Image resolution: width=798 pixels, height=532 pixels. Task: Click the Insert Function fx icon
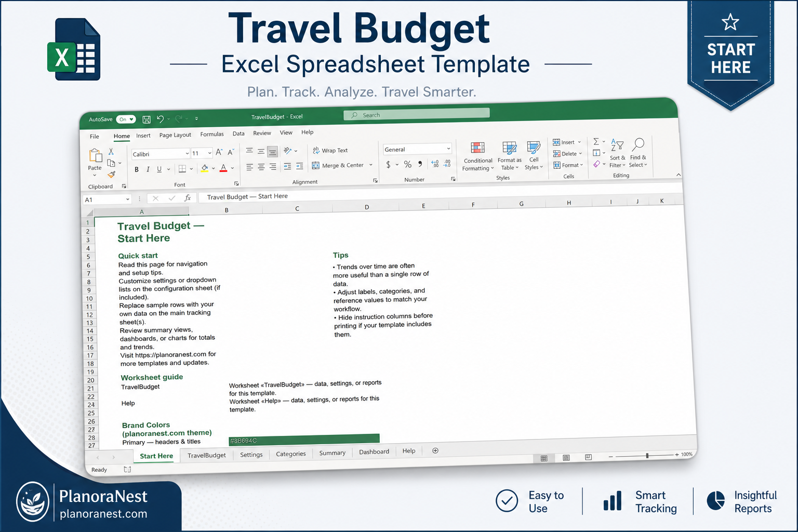click(x=188, y=198)
